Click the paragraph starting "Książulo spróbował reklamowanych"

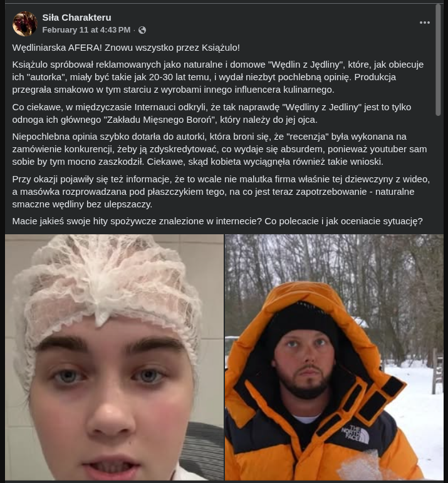pyautogui.click(x=218, y=77)
